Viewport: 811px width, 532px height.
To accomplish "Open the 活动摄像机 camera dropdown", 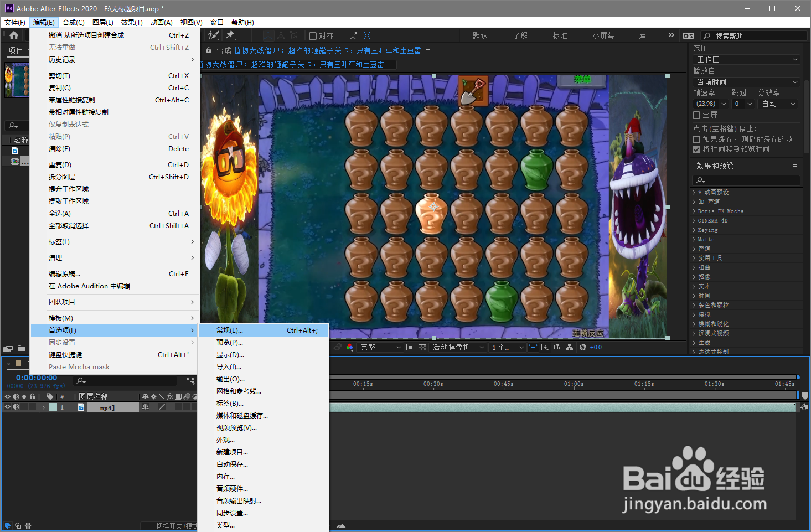I will (458, 347).
